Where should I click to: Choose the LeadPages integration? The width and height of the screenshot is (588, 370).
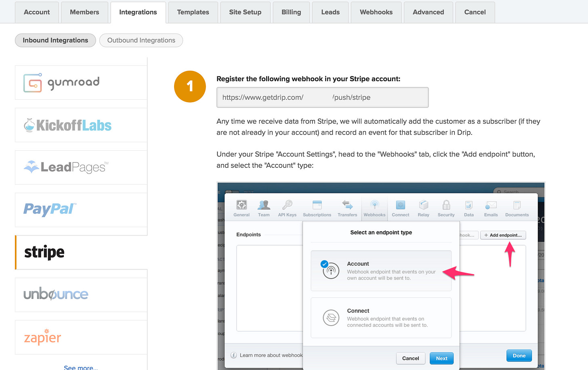point(81,167)
